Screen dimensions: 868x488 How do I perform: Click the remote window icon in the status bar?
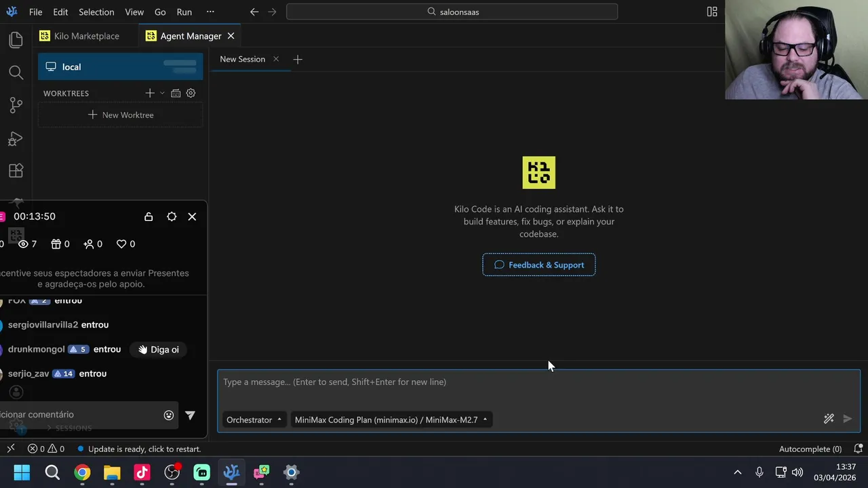(x=11, y=449)
